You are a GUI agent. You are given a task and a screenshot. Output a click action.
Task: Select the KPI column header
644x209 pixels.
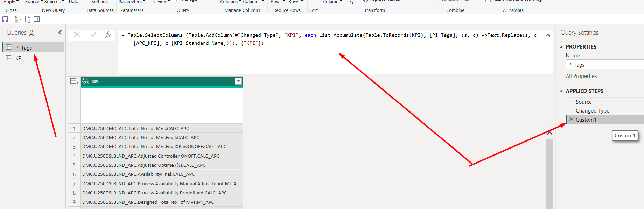[162, 81]
